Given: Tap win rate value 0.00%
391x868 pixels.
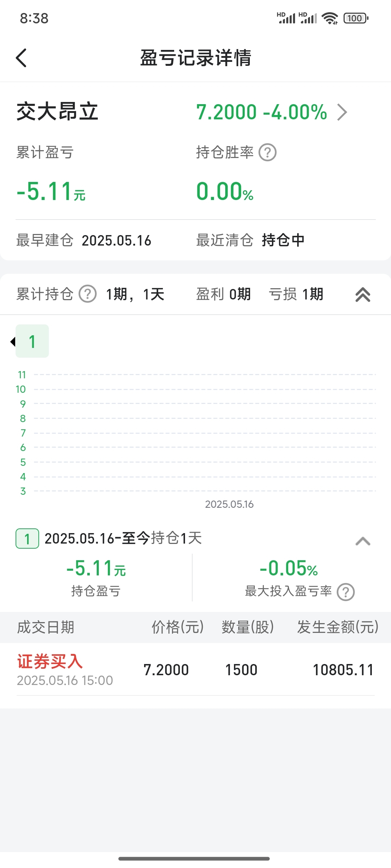Looking at the screenshot, I should tap(225, 191).
